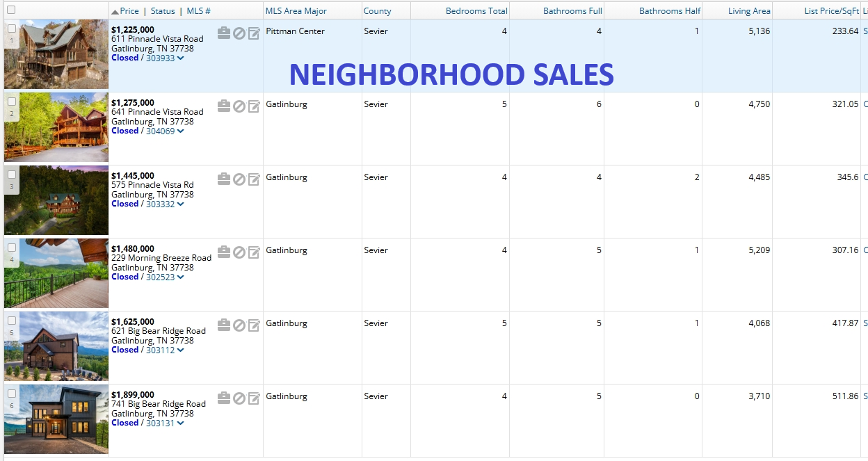Select the checkbox for listing row 1
Viewport: 868px width, 461px height.
click(x=12, y=29)
